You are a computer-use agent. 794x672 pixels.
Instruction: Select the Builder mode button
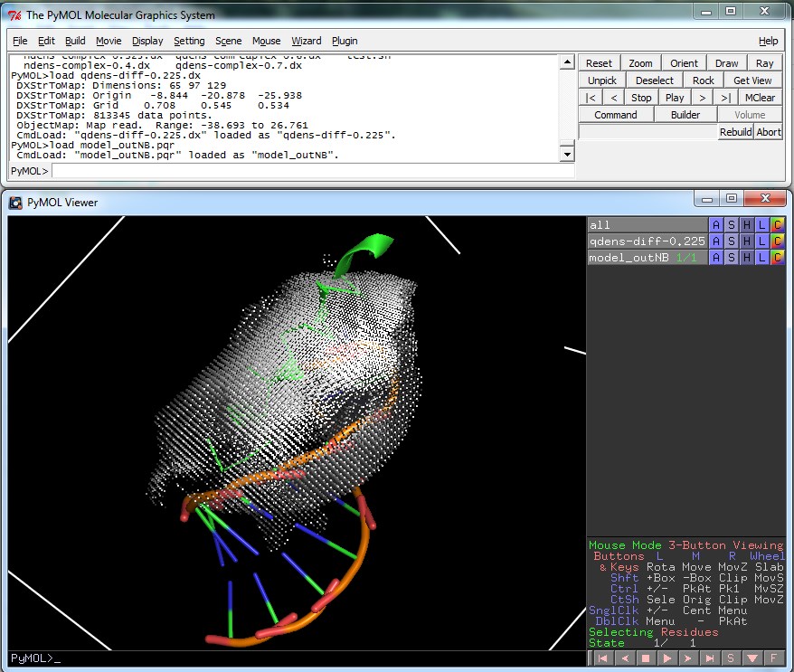click(x=685, y=115)
